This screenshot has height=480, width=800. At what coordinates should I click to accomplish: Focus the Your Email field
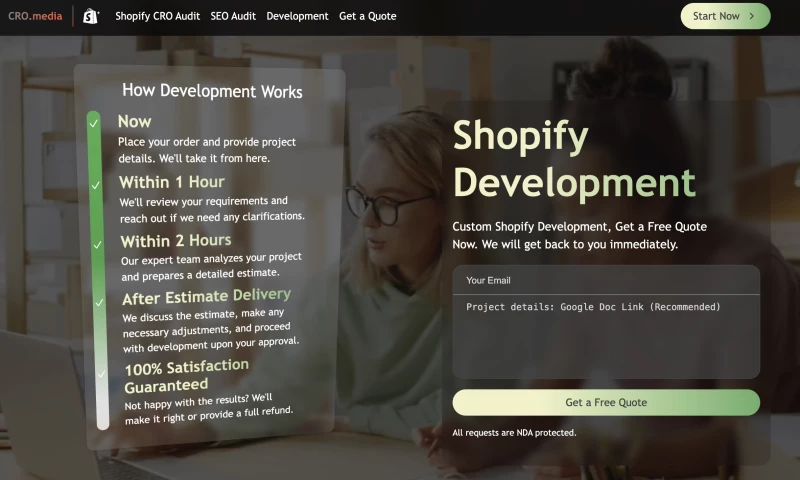click(606, 280)
